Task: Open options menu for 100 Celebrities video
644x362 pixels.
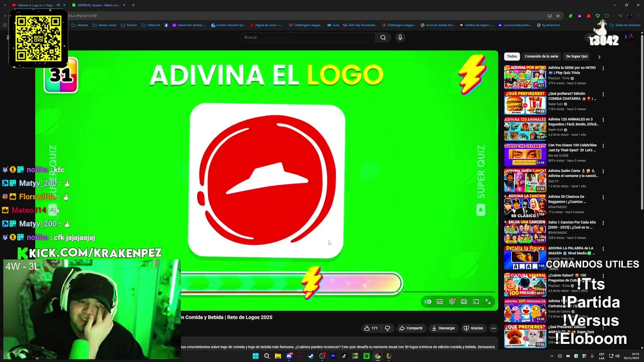Action: pyautogui.click(x=603, y=145)
